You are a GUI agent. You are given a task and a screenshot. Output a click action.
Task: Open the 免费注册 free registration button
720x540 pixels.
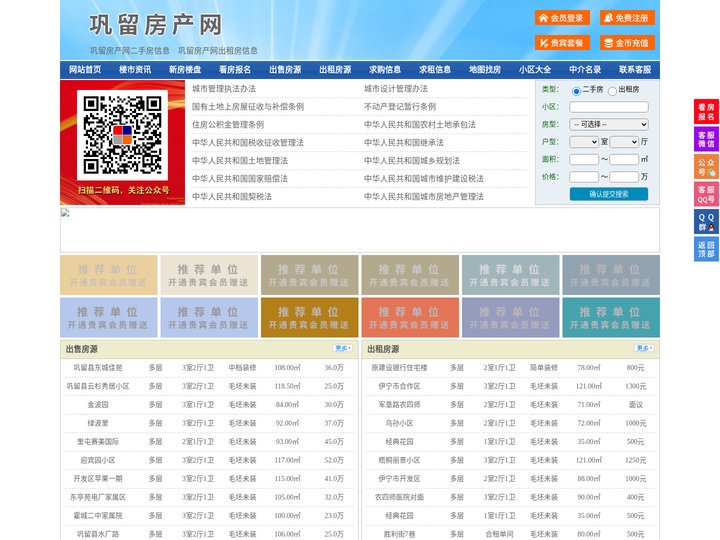[627, 18]
